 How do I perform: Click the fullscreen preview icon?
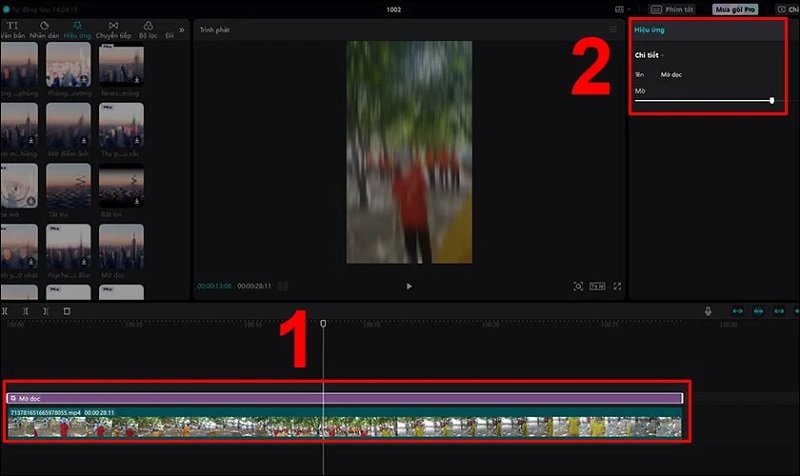[617, 286]
